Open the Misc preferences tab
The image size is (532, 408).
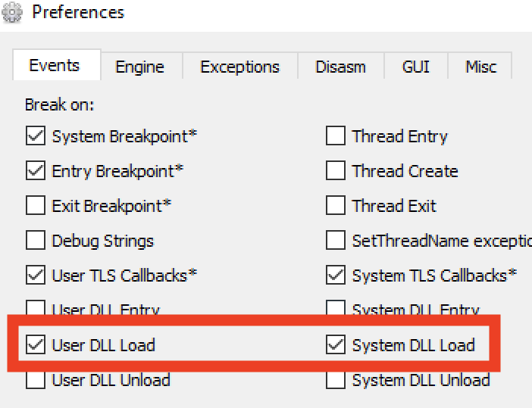[480, 67]
